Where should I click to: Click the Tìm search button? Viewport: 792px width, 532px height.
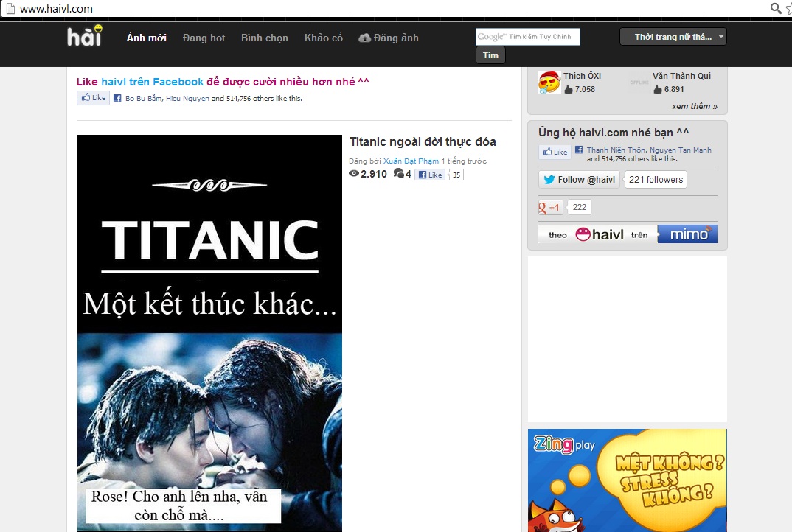click(x=490, y=55)
